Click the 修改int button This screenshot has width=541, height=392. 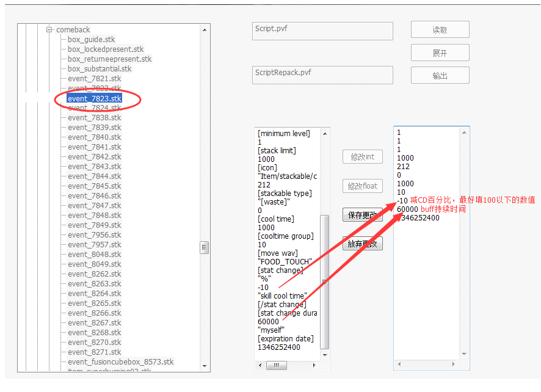(362, 157)
